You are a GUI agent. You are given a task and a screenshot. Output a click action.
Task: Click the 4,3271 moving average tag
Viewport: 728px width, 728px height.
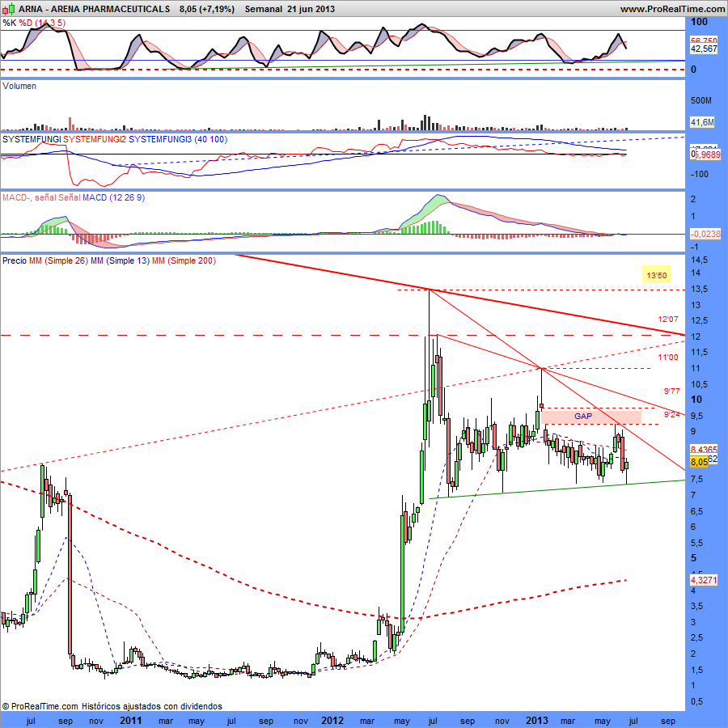704,580
